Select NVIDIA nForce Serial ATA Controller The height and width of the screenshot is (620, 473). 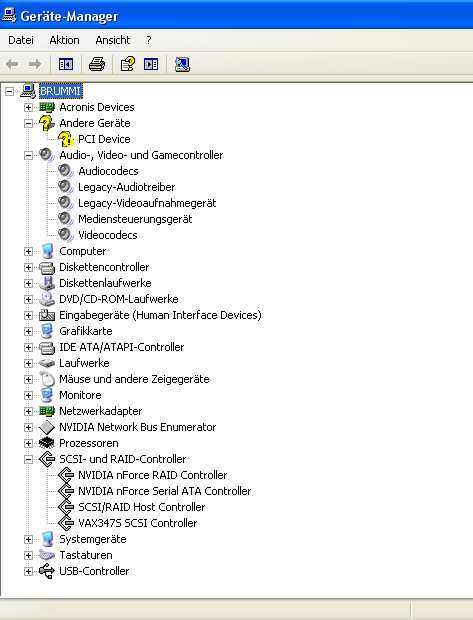pos(165,491)
